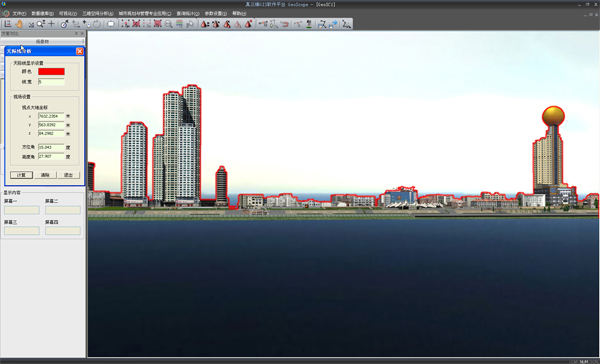600x364 pixels.
Task: Click the filled red box with X icon
Action: pos(158,24)
